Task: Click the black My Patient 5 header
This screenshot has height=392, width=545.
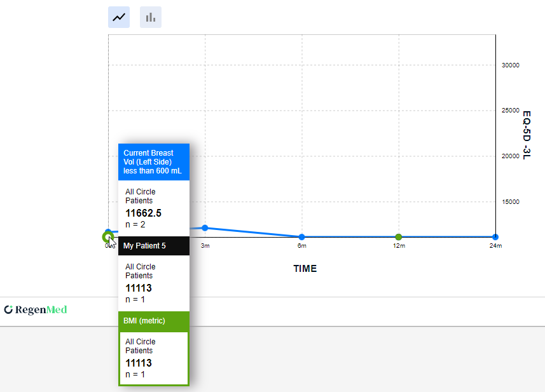Action: 153,246
